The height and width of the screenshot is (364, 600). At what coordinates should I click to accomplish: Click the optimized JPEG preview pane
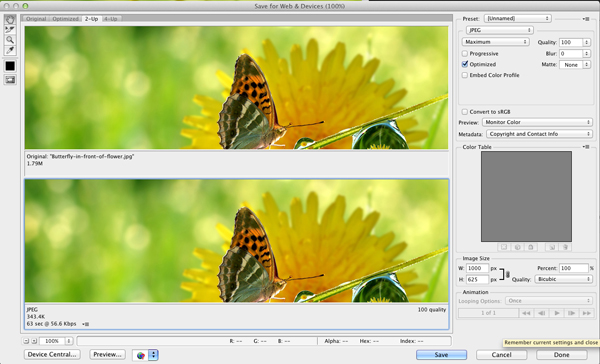click(236, 241)
